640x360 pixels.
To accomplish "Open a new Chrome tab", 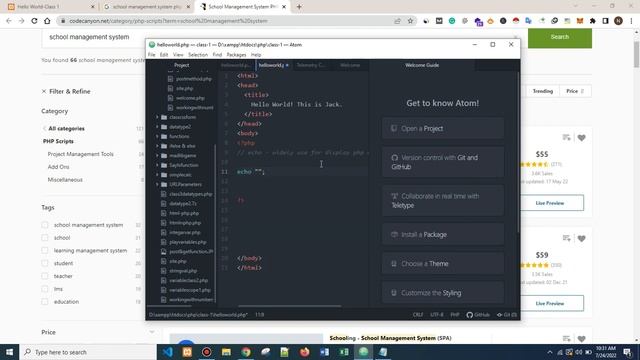I will click(299, 7).
